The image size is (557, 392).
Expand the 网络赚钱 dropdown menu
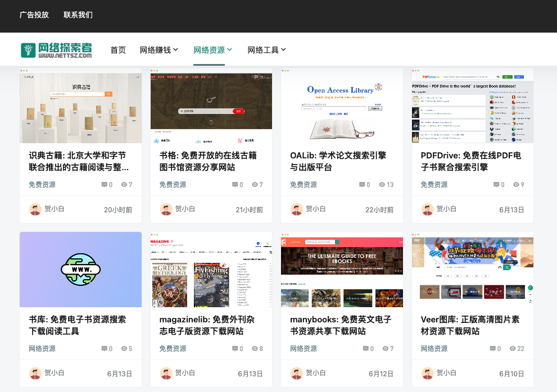tap(159, 50)
